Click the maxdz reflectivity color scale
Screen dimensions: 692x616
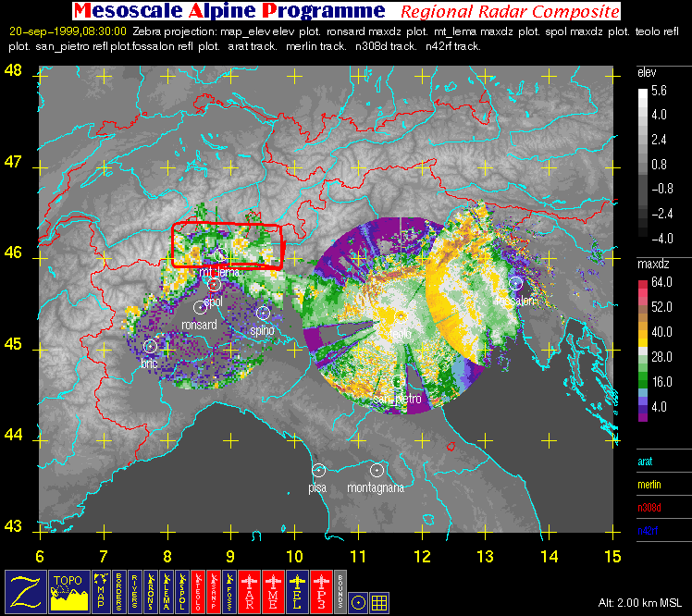(x=644, y=351)
